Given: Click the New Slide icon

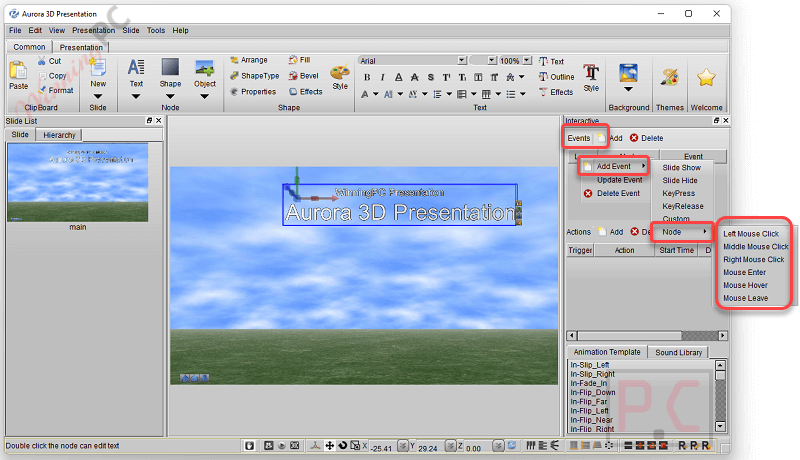Looking at the screenshot, I should click(x=97, y=68).
